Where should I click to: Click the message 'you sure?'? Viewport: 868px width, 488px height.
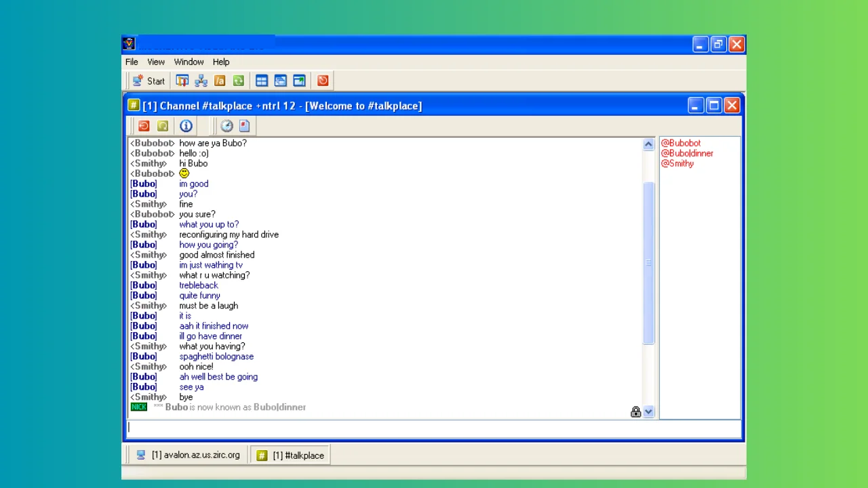pos(197,214)
